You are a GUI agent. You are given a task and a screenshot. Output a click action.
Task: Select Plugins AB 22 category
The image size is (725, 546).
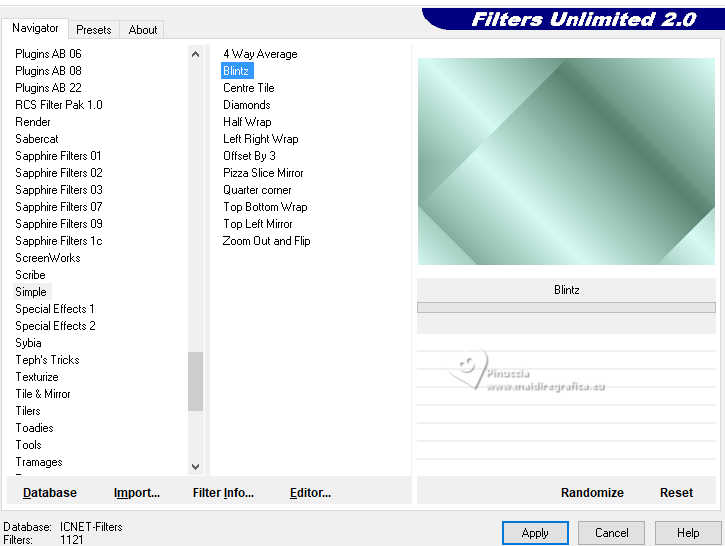tap(48, 88)
